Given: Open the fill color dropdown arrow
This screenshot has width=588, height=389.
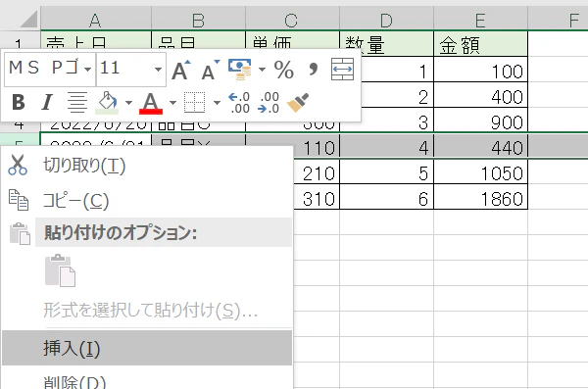Looking at the screenshot, I should 128,103.
